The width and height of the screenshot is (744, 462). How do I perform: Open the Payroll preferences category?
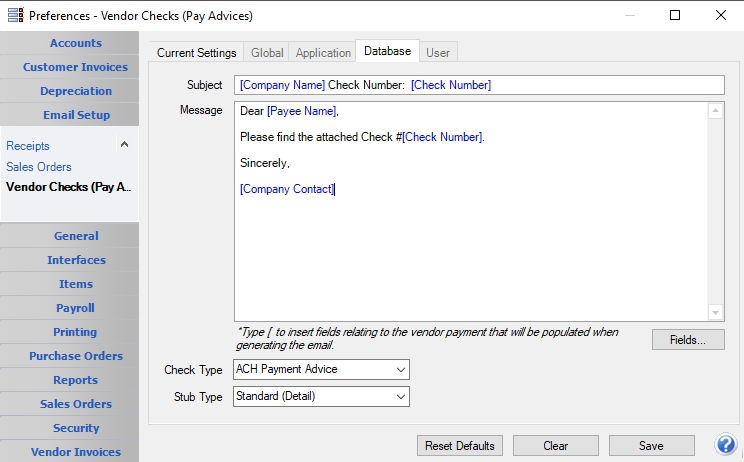click(x=75, y=308)
